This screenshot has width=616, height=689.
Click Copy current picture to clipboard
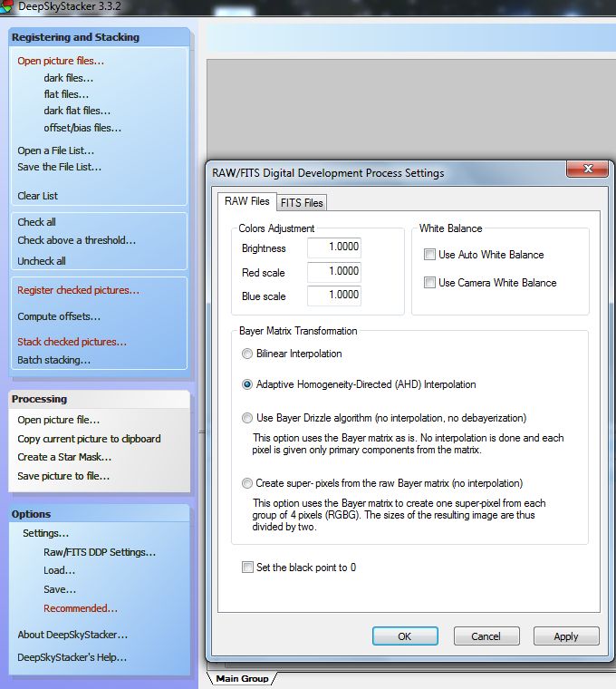pos(89,439)
